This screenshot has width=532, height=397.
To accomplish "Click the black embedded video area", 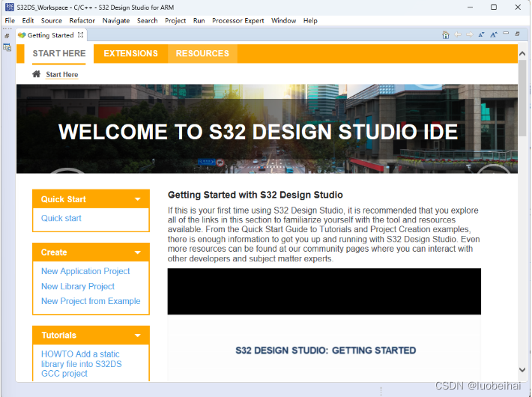I will click(x=324, y=291).
